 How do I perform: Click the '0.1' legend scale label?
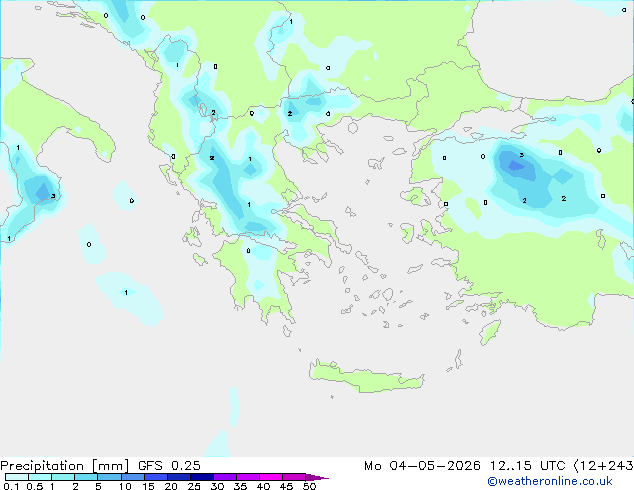(11, 486)
